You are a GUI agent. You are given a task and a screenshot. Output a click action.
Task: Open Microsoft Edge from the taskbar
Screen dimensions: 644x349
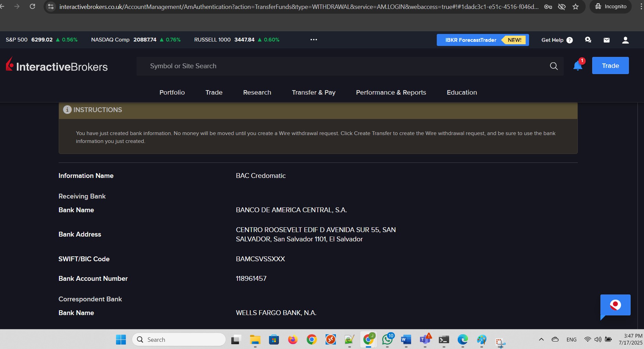(x=462, y=340)
